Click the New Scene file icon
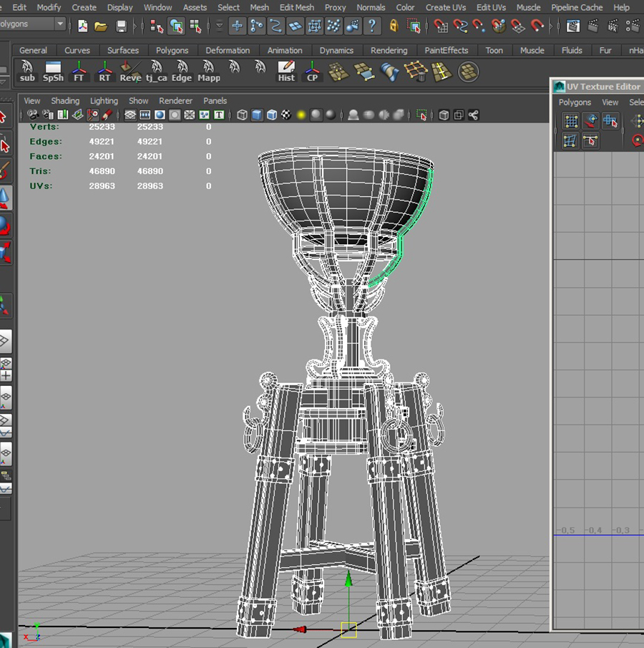The image size is (644, 648). (82, 26)
